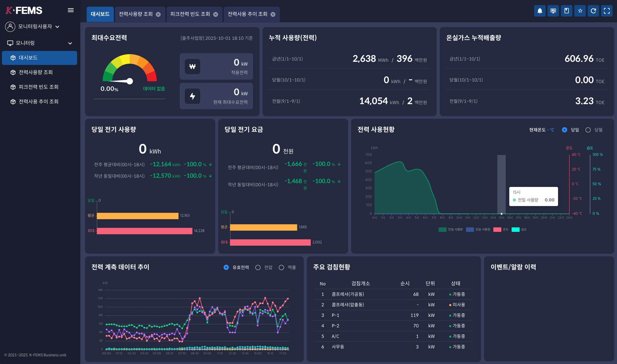Open 전력사용량 조회 in sidebar
The image size is (617, 364).
click(x=35, y=72)
